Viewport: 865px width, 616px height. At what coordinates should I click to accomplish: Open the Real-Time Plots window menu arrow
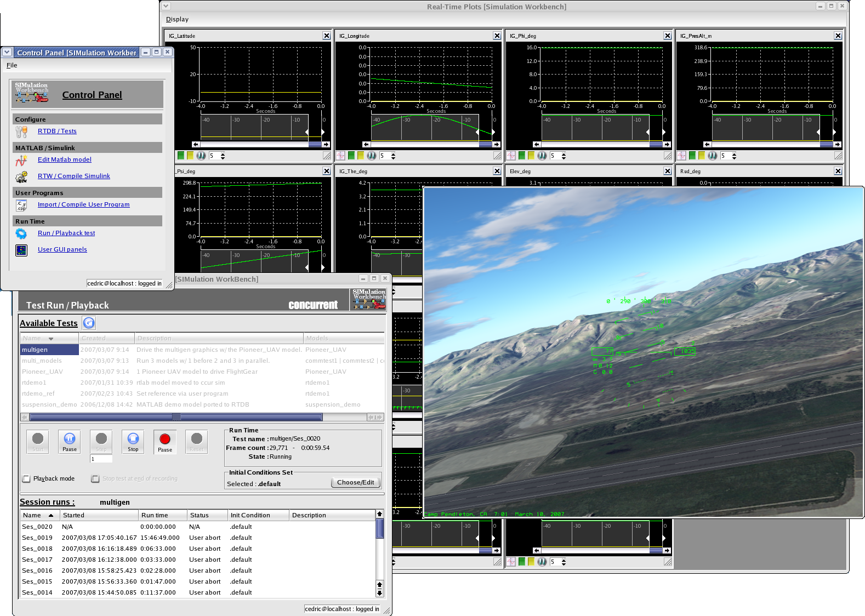click(166, 6)
